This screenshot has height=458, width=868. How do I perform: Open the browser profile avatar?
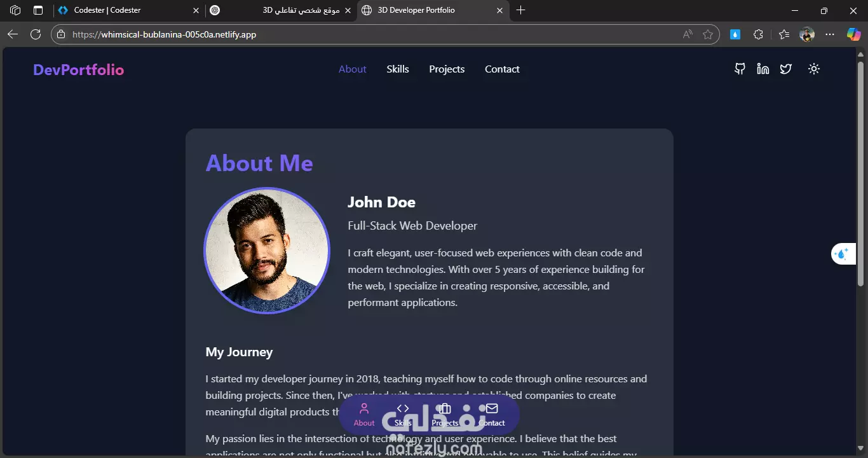click(807, 34)
